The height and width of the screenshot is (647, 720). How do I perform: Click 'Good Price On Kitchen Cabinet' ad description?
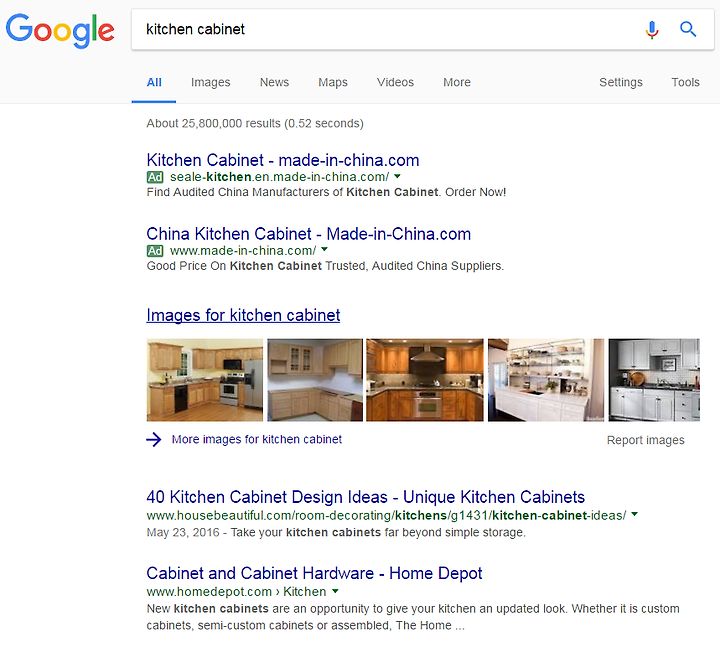[325, 266]
